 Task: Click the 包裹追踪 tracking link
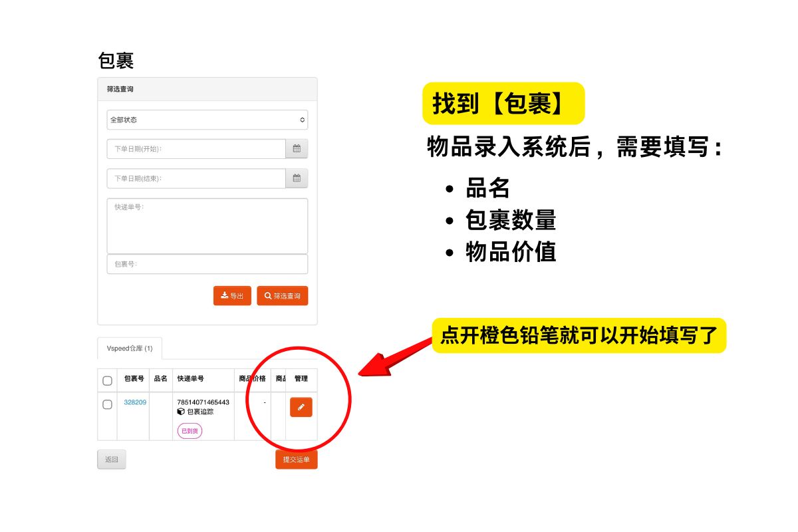pyautogui.click(x=199, y=412)
